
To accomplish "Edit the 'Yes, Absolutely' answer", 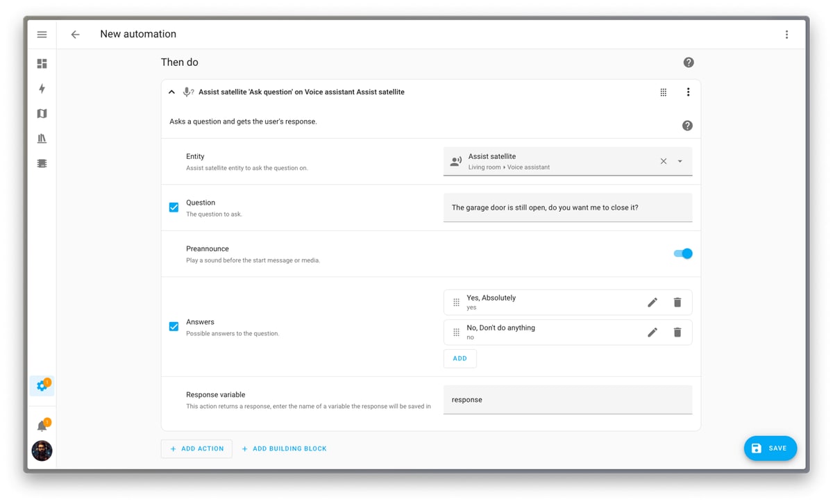I will [x=652, y=303].
